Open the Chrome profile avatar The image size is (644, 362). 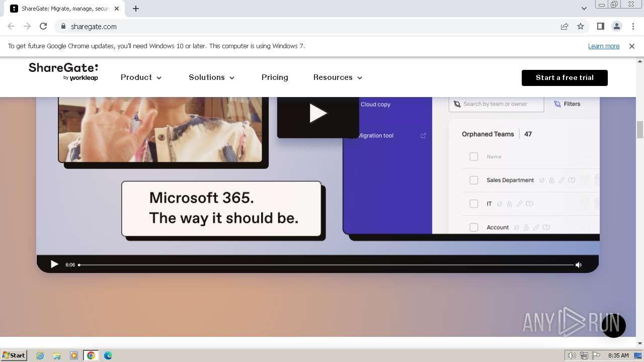[x=617, y=26]
